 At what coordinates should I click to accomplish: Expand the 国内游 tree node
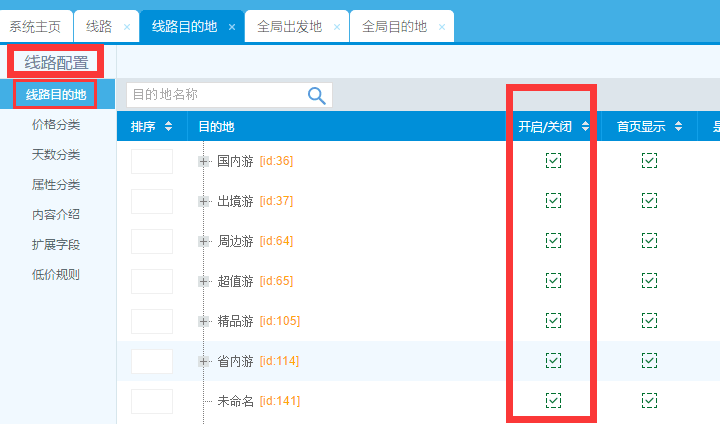[x=204, y=161]
